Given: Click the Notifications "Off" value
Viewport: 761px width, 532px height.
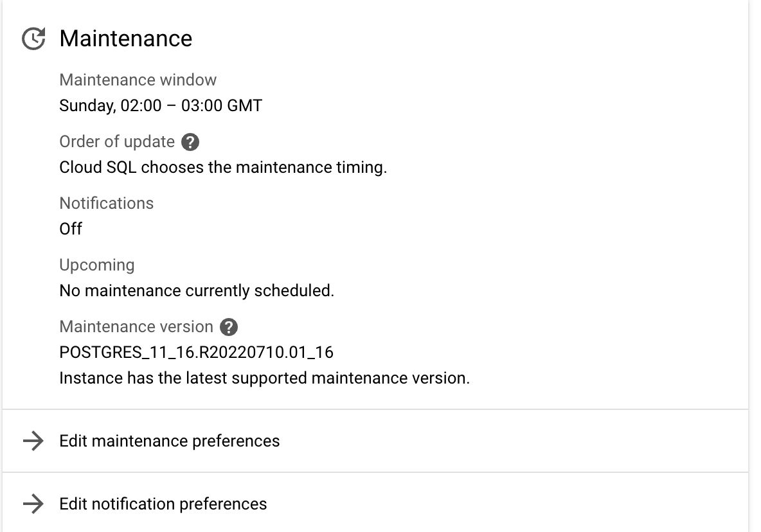Looking at the screenshot, I should [71, 229].
